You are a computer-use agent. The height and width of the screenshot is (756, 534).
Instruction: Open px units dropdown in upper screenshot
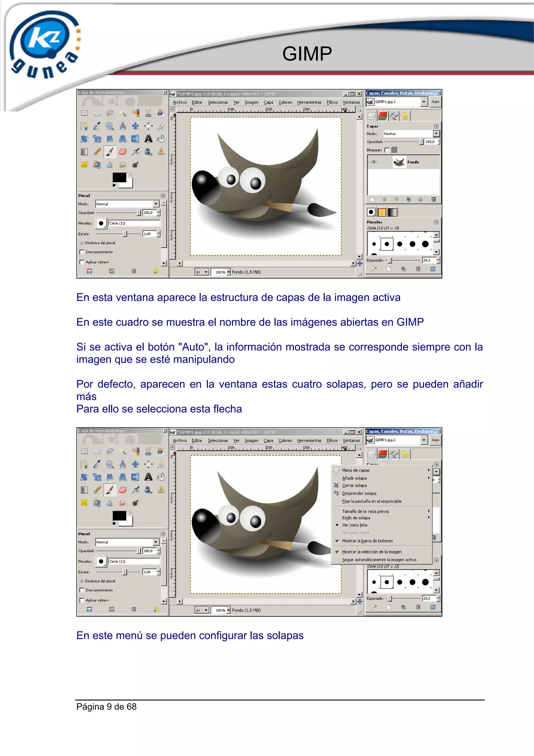(202, 272)
